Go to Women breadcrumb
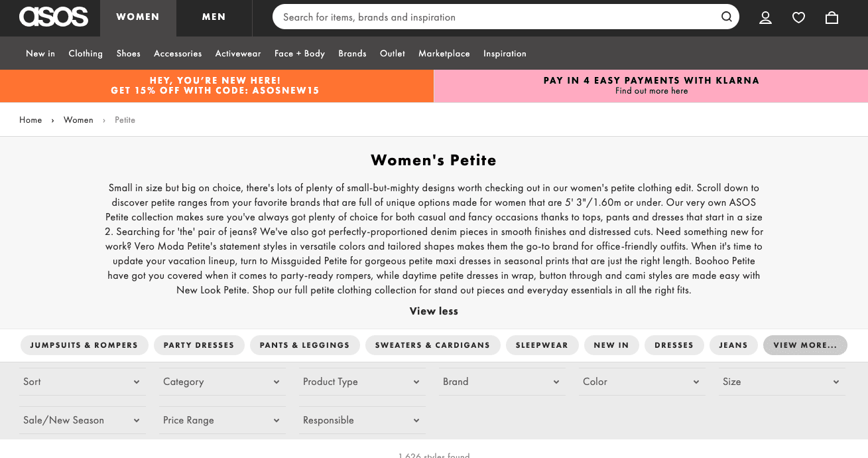This screenshot has width=868, height=458. tap(78, 120)
